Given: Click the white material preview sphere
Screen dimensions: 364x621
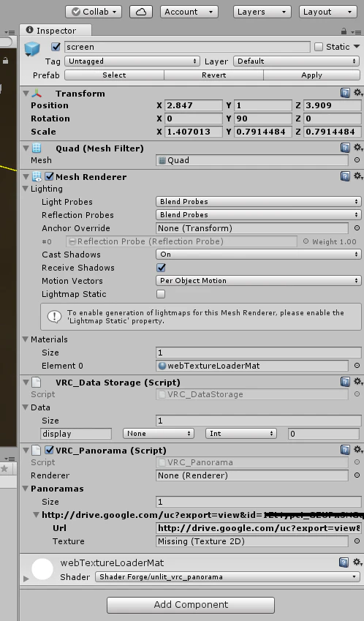Looking at the screenshot, I should click(42, 570).
